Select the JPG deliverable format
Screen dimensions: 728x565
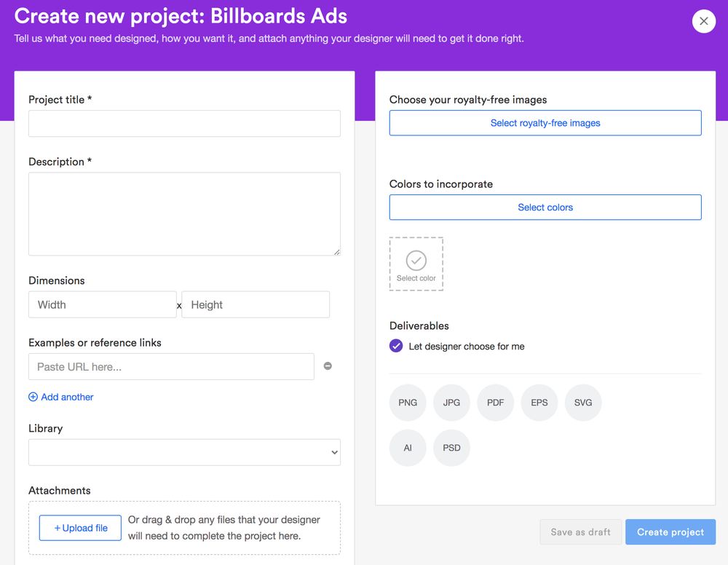451,403
